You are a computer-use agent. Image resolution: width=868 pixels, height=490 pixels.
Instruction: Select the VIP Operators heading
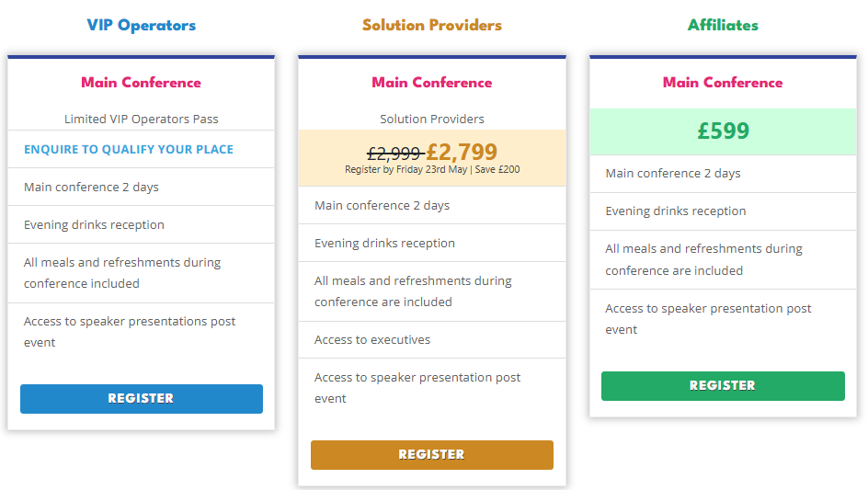pos(142,26)
